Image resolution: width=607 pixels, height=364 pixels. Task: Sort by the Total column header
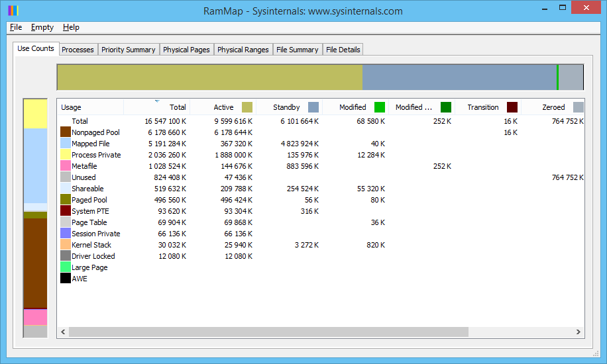pyautogui.click(x=157, y=107)
